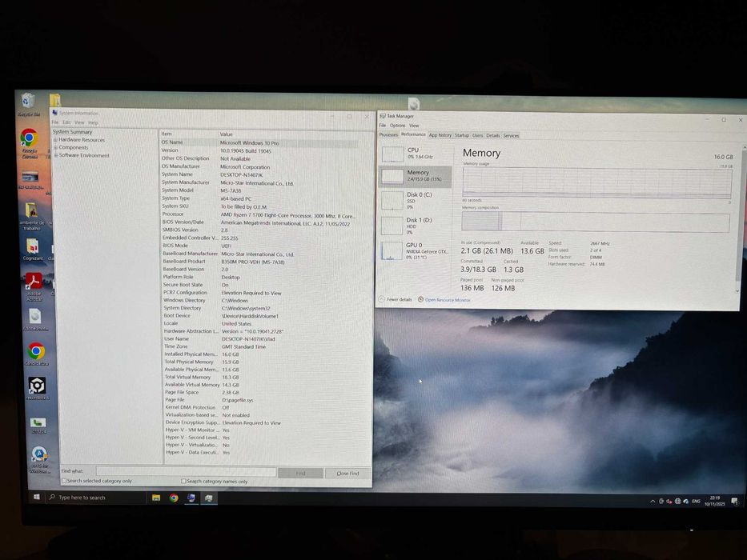Image resolution: width=747 pixels, height=560 pixels.
Task: Open Resource Monitor link
Action: [x=447, y=300]
